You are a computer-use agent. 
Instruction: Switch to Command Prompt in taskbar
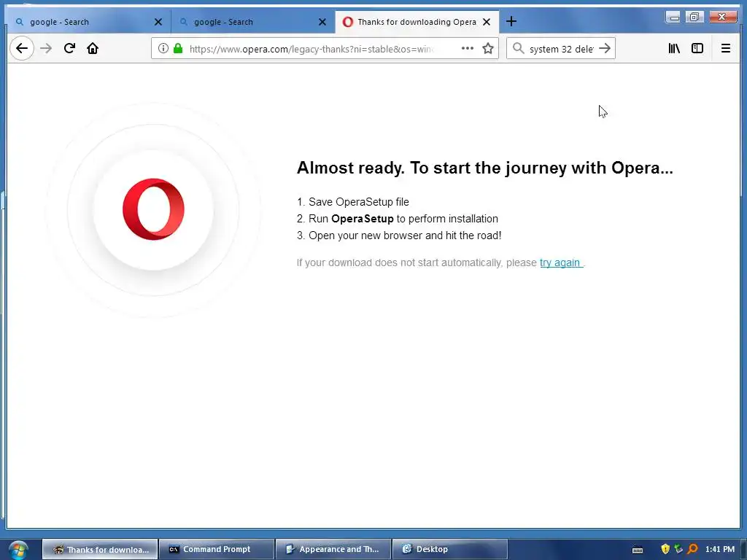217,549
